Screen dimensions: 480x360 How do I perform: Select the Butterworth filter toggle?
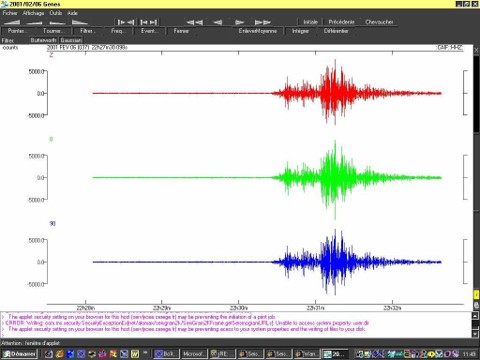tap(43, 40)
